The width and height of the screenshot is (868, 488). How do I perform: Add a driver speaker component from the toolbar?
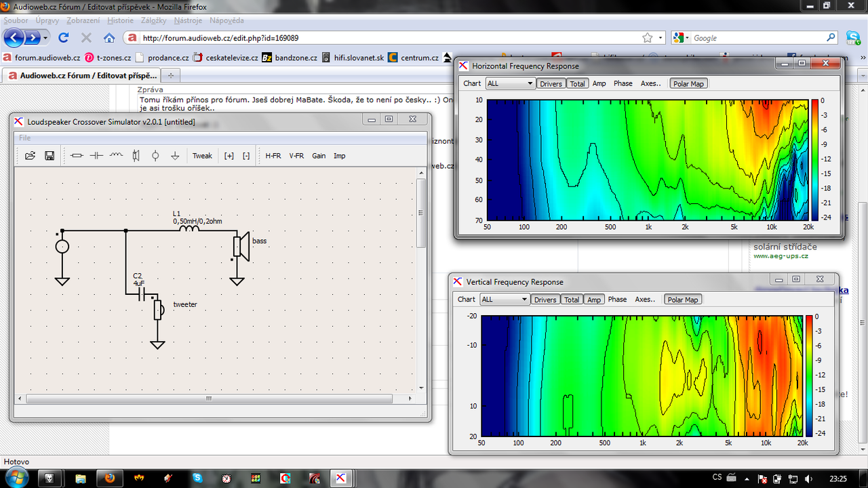[x=136, y=156]
